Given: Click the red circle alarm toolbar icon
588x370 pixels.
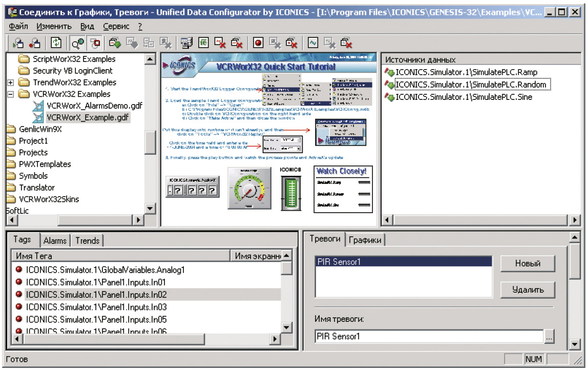Looking at the screenshot, I should tap(258, 43).
